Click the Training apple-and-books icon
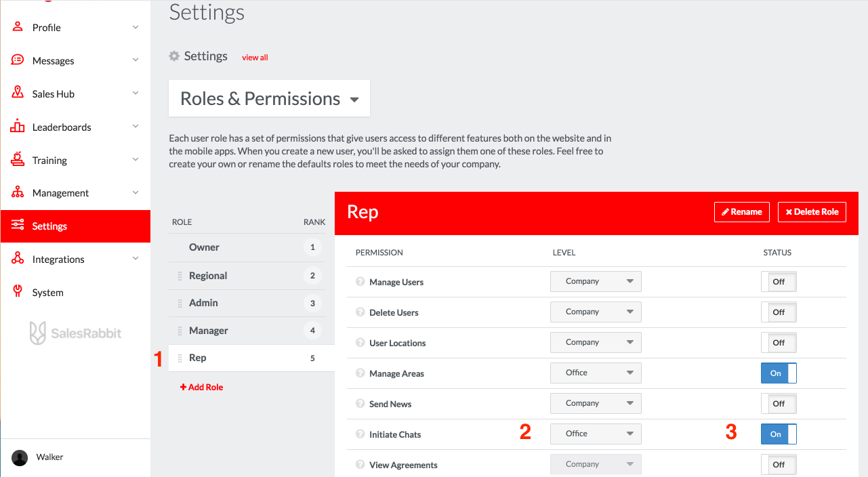 pos(18,159)
